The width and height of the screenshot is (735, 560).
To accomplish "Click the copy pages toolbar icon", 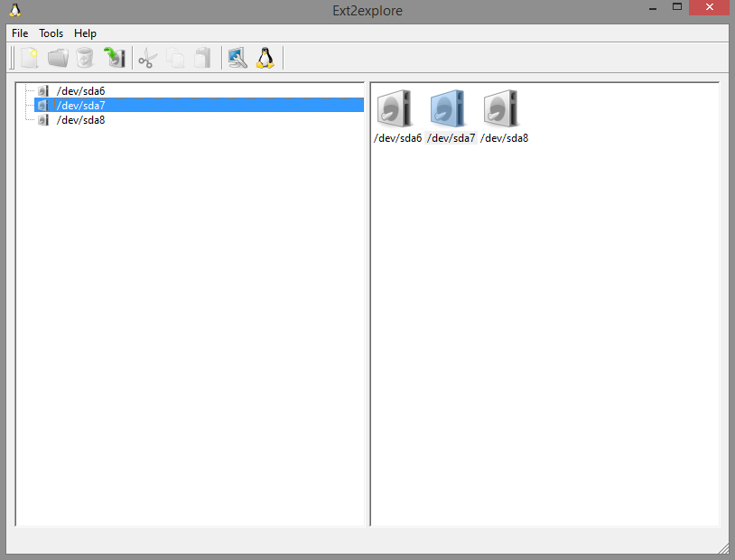I will click(x=175, y=58).
